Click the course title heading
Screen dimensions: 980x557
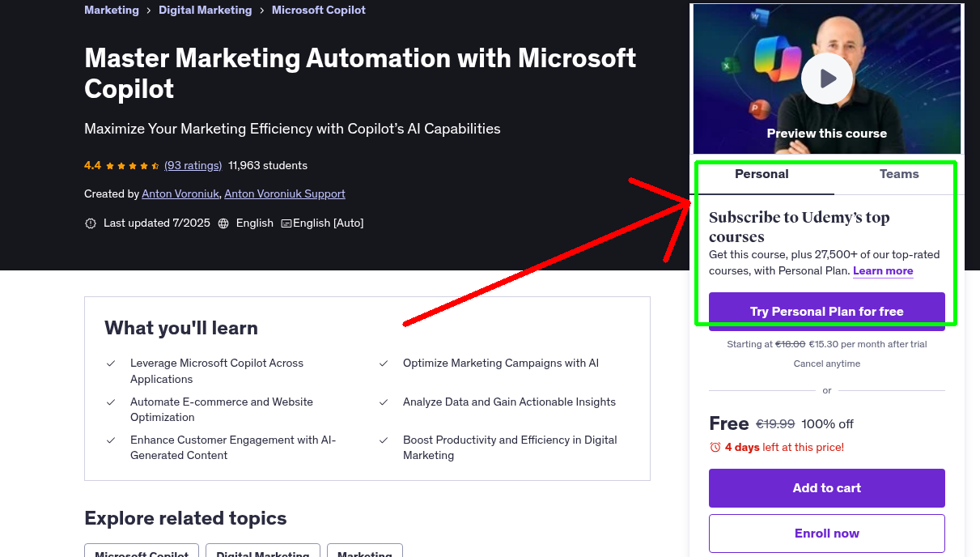point(360,73)
